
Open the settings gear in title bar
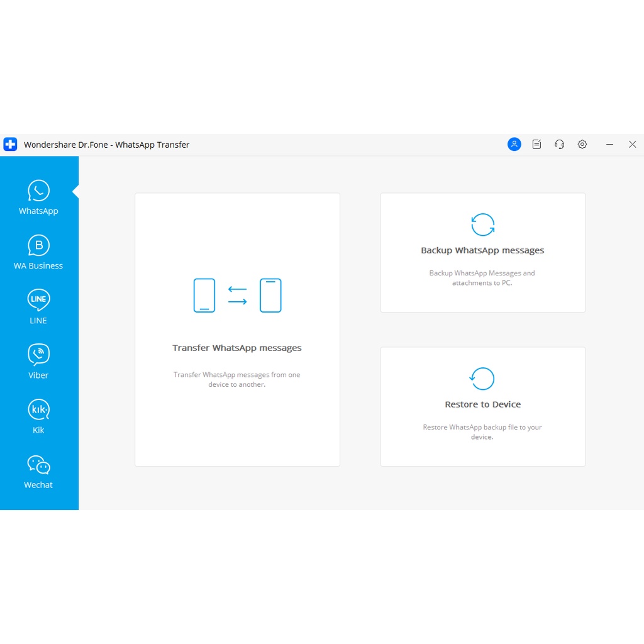(x=582, y=145)
